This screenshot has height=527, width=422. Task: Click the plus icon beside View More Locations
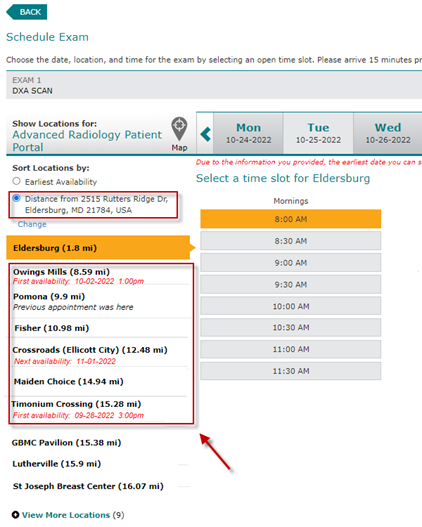15,515
